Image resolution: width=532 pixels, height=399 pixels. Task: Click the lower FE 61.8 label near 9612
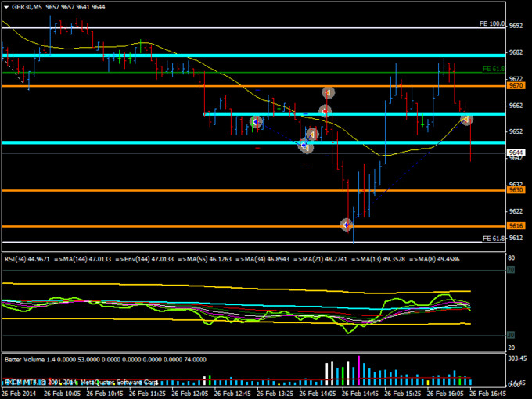point(493,238)
